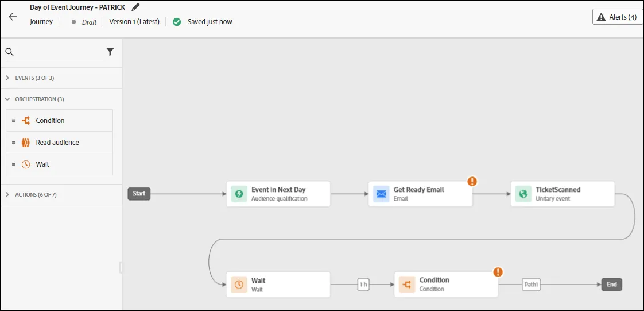Click the Start node
Screen dimensions: 644x311
[139, 194]
